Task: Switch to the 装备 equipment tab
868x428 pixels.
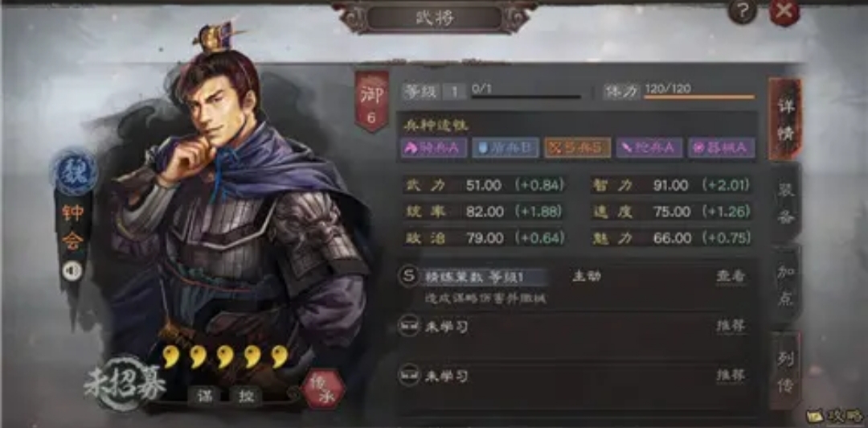Action: click(x=785, y=204)
